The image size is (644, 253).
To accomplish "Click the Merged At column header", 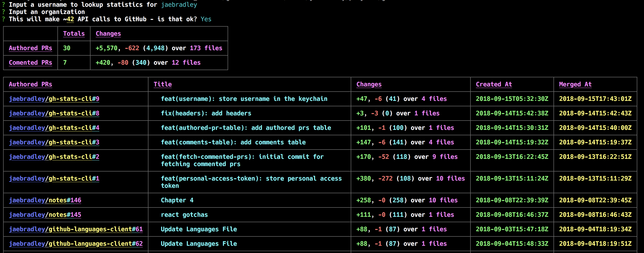I will tap(575, 84).
